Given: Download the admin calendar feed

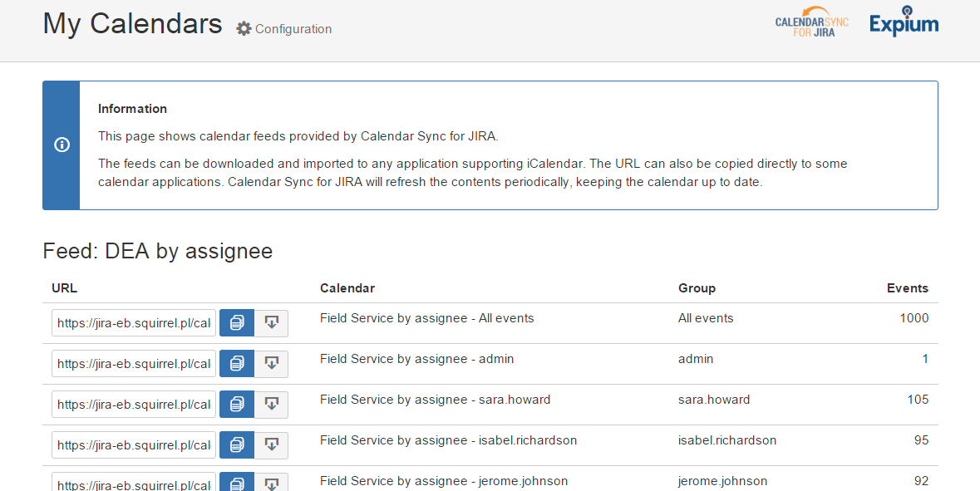Looking at the screenshot, I should (x=271, y=364).
